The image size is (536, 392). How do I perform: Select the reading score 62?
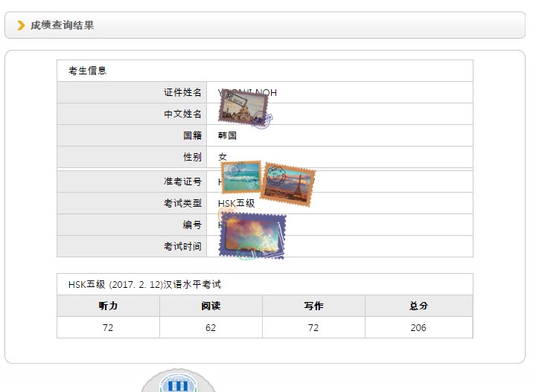point(211,327)
